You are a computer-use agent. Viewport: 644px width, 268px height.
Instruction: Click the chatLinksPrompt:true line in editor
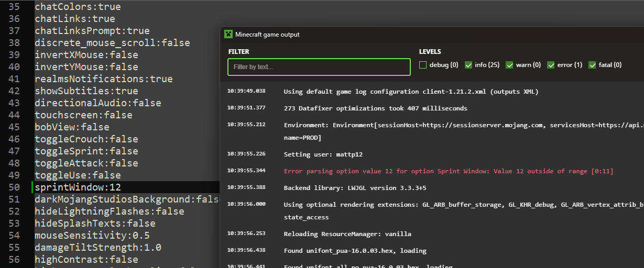92,31
